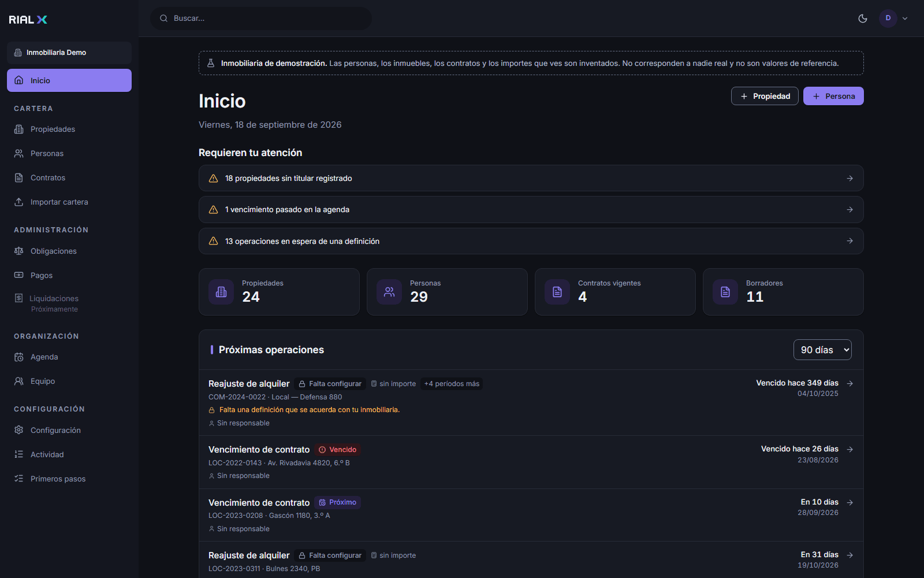Click the Personas card people icon
The width and height of the screenshot is (924, 578).
coord(389,292)
